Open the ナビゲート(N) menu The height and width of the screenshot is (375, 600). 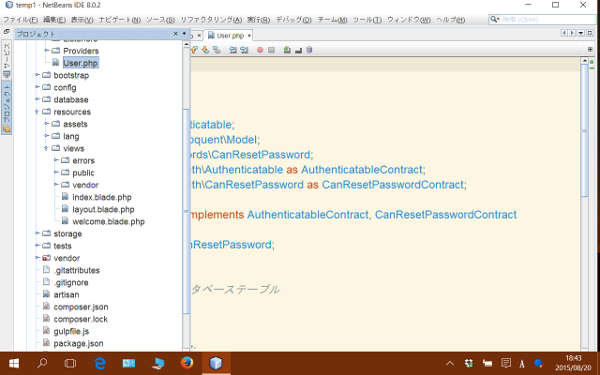(120, 20)
